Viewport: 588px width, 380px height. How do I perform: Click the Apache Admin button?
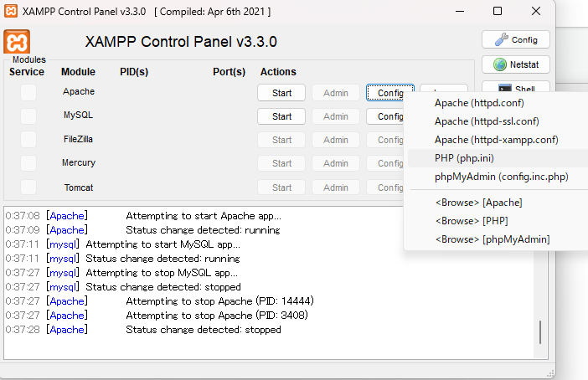(336, 93)
